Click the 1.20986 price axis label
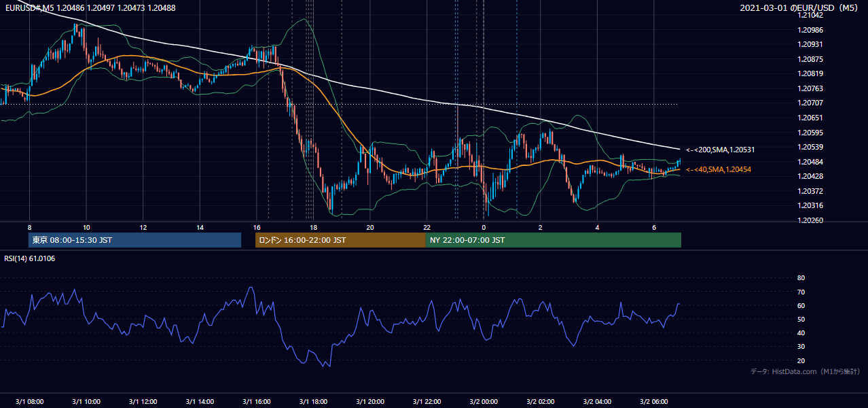This screenshot has width=868, height=408. click(x=811, y=30)
